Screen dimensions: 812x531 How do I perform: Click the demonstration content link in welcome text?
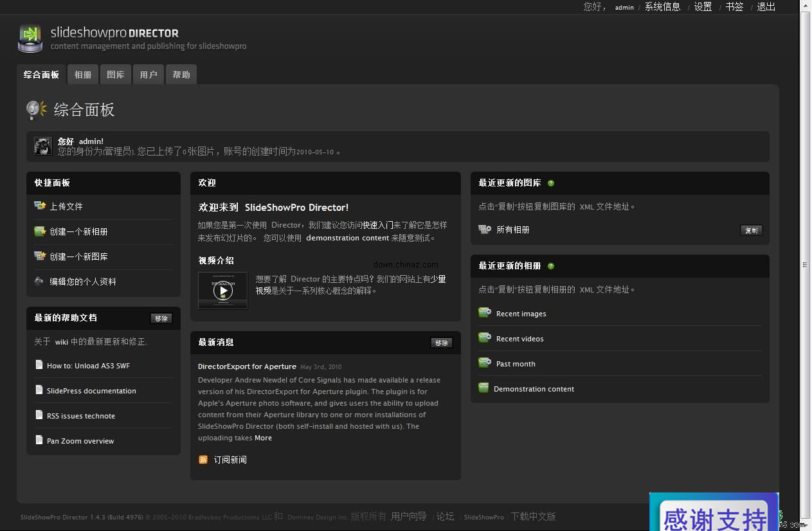pos(347,238)
